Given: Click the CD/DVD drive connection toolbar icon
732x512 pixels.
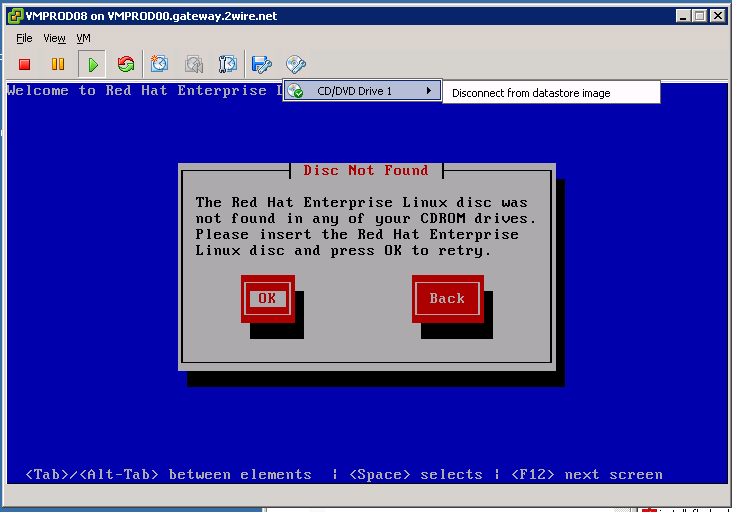Looking at the screenshot, I should pos(296,64).
